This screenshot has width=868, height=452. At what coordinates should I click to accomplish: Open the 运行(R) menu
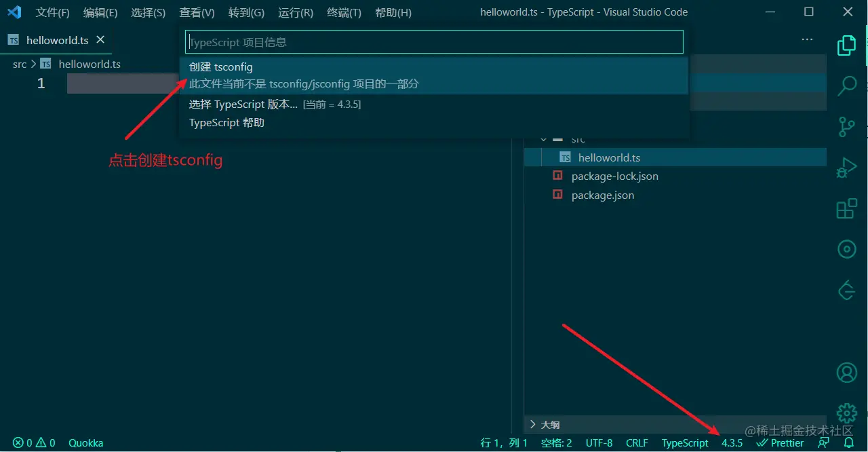pyautogui.click(x=296, y=12)
